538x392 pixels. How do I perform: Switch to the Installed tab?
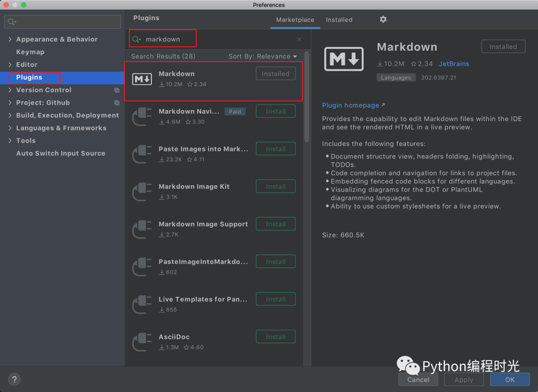[x=339, y=19]
